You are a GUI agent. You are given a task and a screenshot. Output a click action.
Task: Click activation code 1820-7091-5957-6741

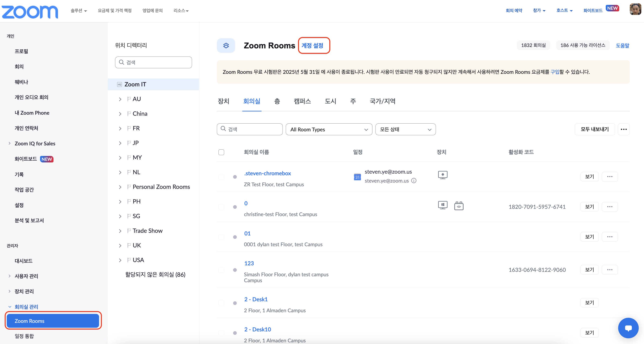point(537,207)
